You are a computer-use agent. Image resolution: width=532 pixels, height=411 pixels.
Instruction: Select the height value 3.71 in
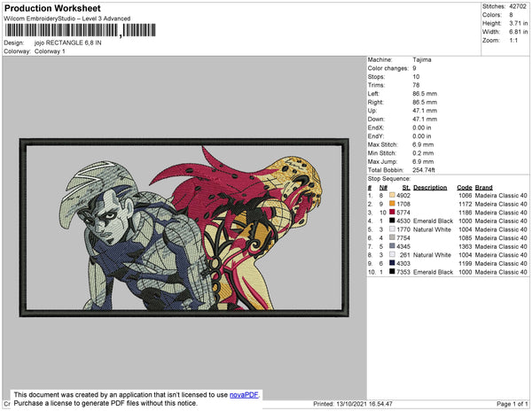click(x=519, y=23)
